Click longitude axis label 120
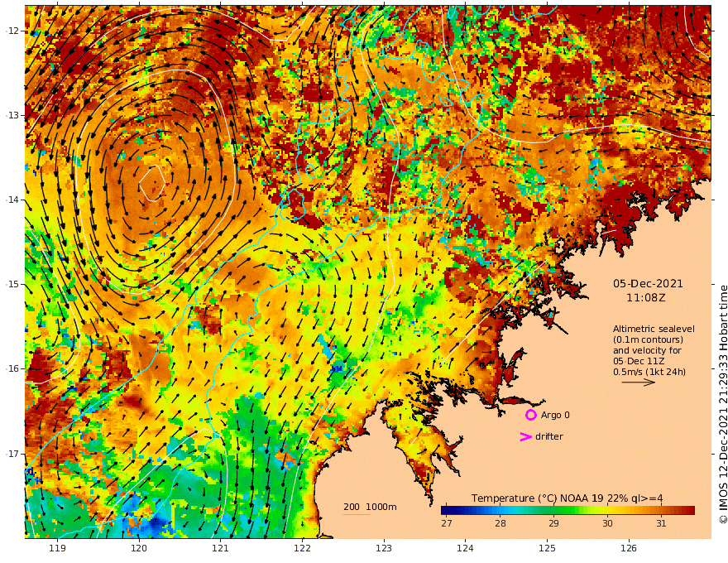The image size is (728, 563). pyautogui.click(x=139, y=548)
